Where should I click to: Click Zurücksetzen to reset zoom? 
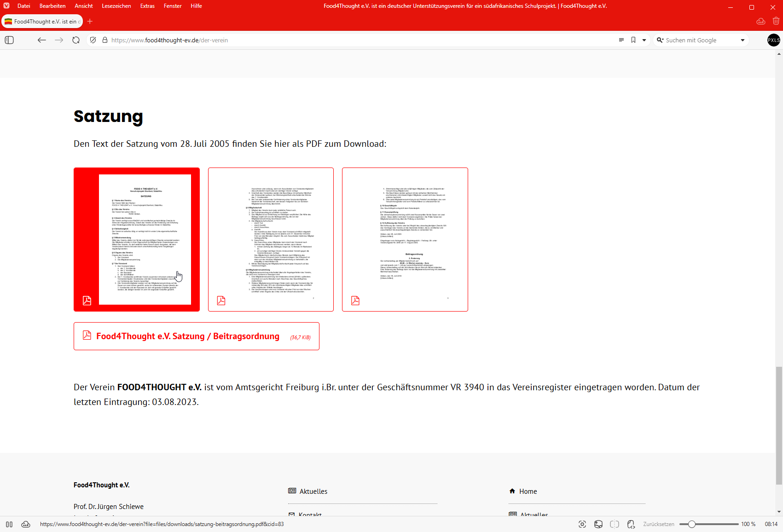(658, 524)
